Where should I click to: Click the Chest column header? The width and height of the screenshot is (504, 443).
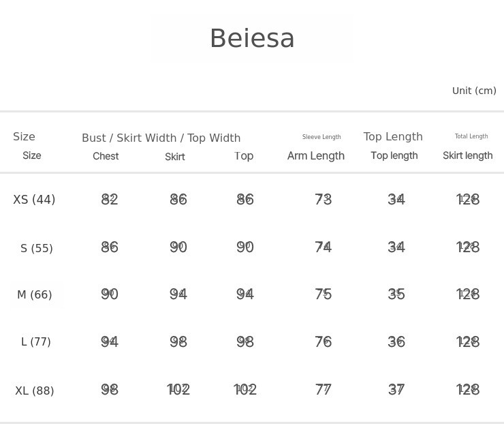[106, 156]
